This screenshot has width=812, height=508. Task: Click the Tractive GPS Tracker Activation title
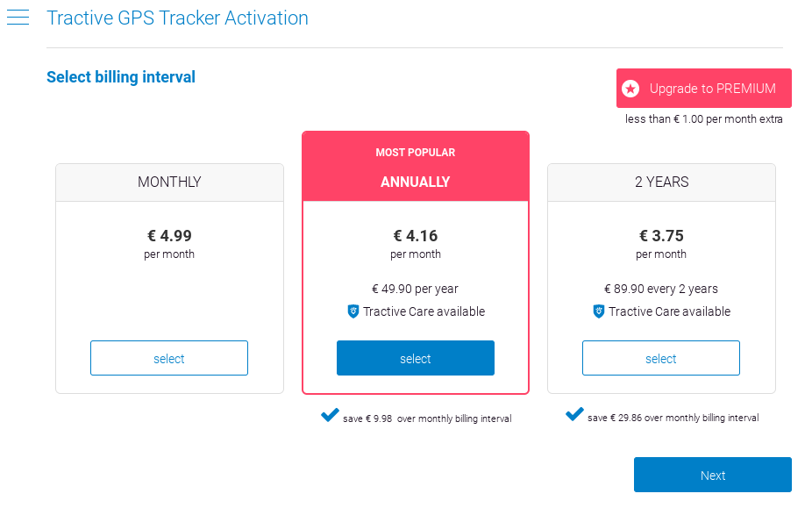pos(178,18)
